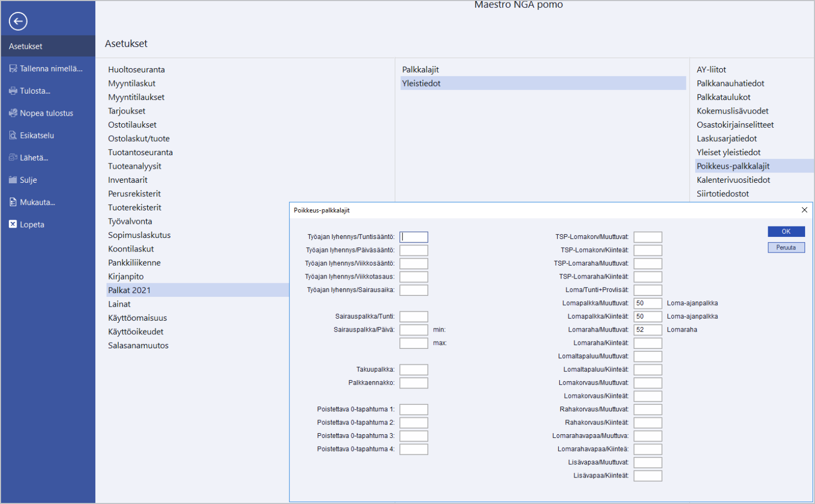Choose Palkkalajit in middle column
The width and height of the screenshot is (815, 504).
click(420, 70)
